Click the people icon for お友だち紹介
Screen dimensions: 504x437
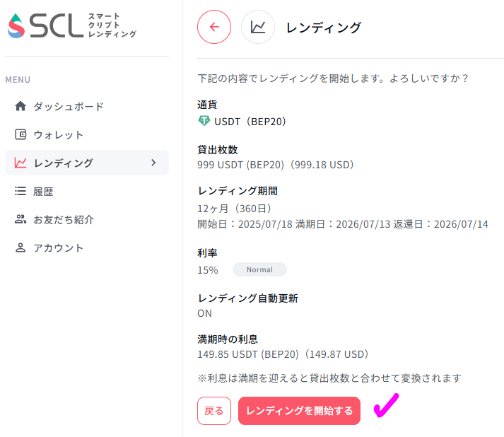pos(20,219)
